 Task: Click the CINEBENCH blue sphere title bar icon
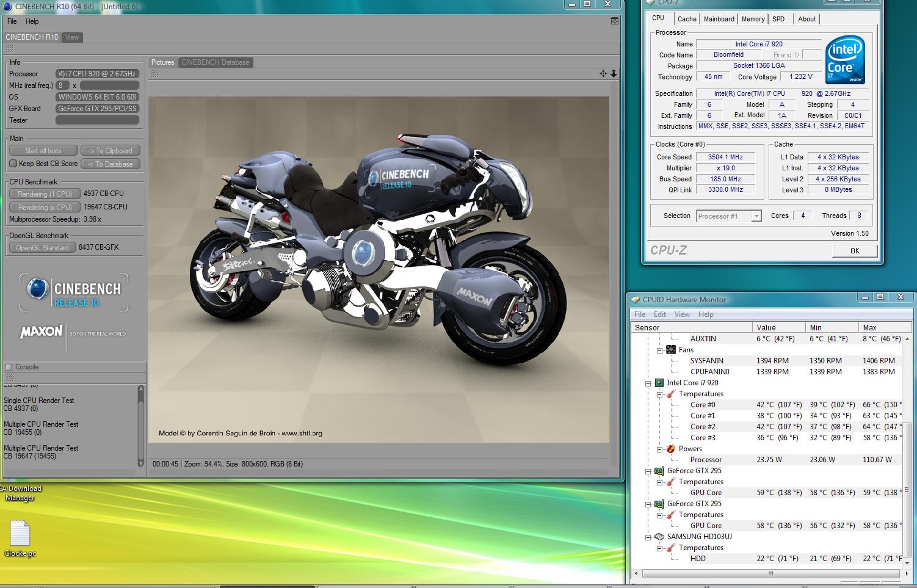(9, 6)
